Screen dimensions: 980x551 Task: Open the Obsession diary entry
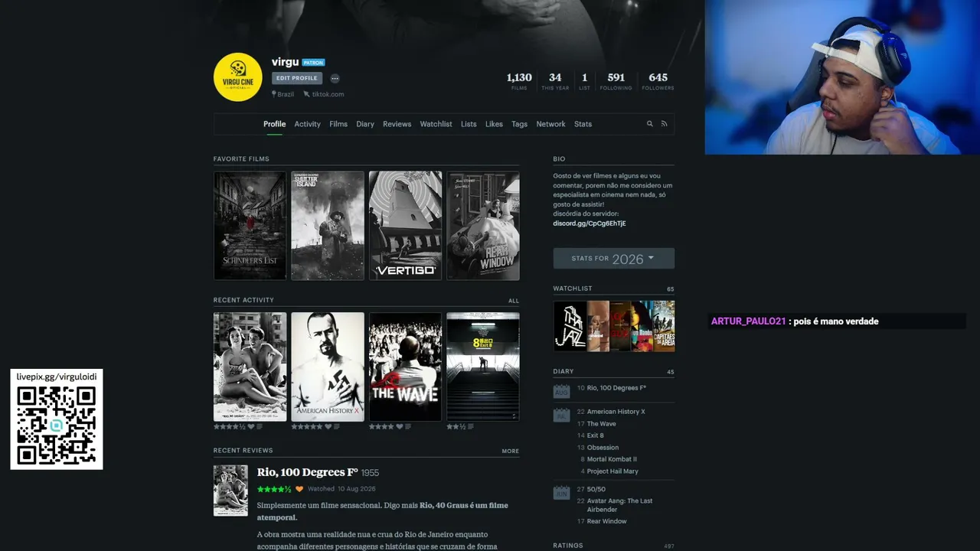point(603,448)
